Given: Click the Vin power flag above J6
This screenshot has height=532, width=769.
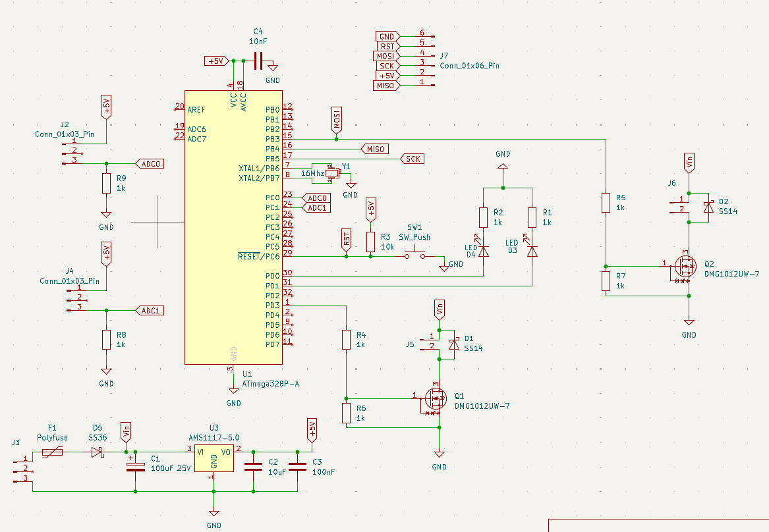Looking at the screenshot, I should pos(689,162).
